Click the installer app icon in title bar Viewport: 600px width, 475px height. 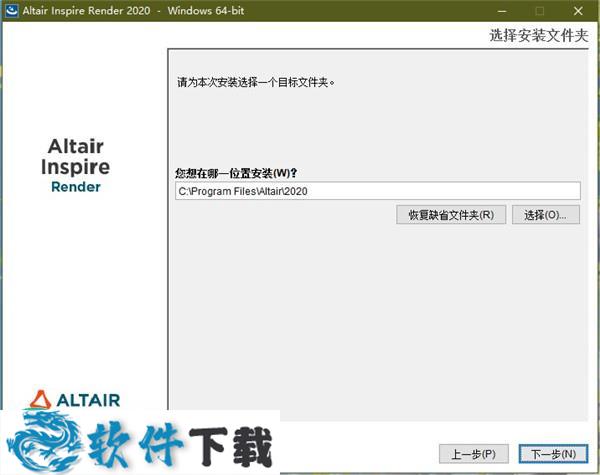[x=11, y=10]
